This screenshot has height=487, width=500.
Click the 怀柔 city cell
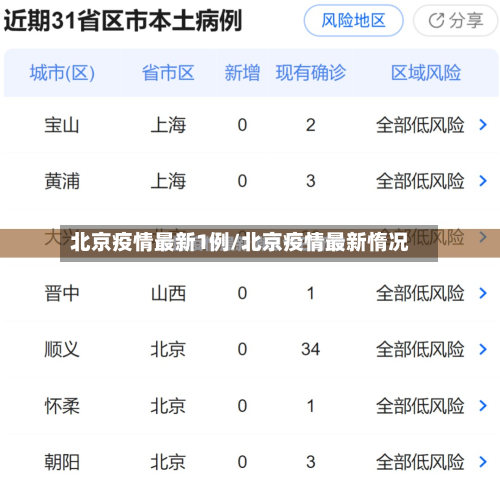click(x=62, y=406)
